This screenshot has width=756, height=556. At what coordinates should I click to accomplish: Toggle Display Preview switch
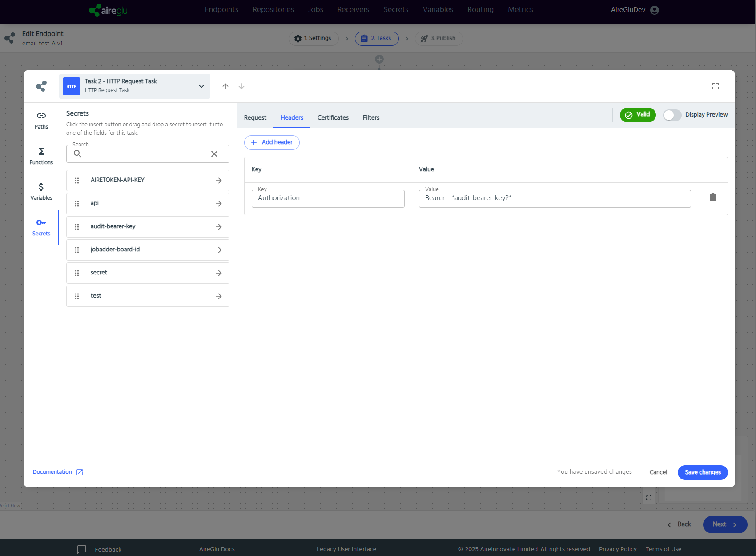coord(672,115)
